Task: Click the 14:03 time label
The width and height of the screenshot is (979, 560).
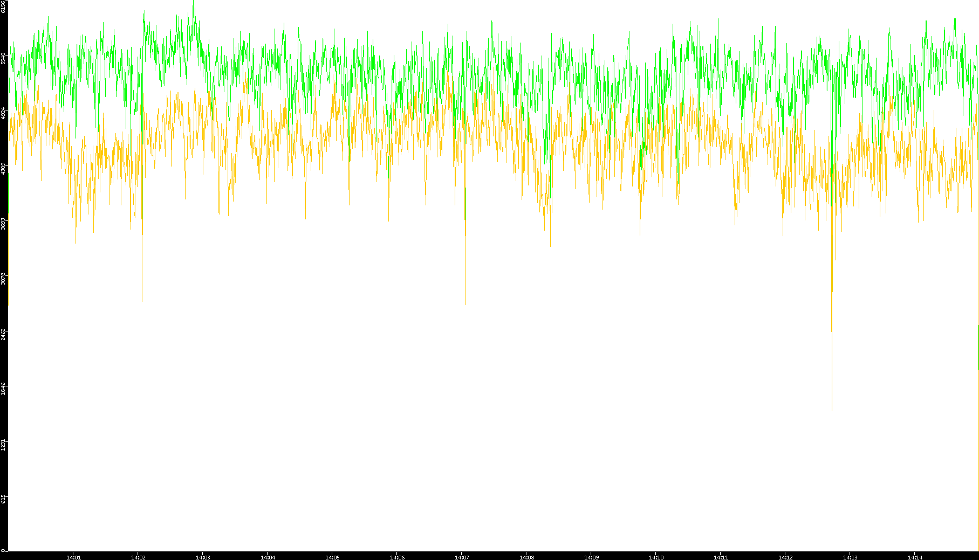Action: [x=203, y=557]
